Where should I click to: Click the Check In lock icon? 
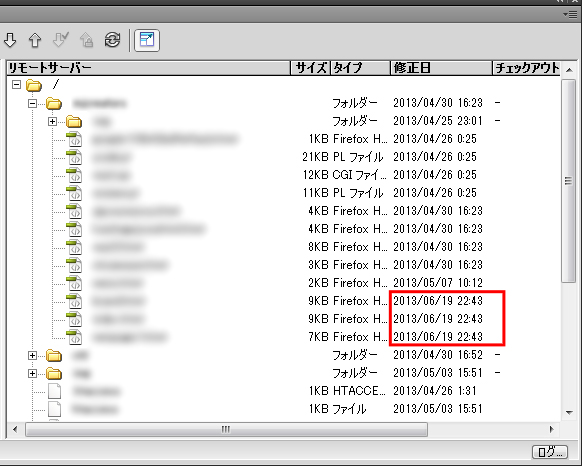pos(86,40)
